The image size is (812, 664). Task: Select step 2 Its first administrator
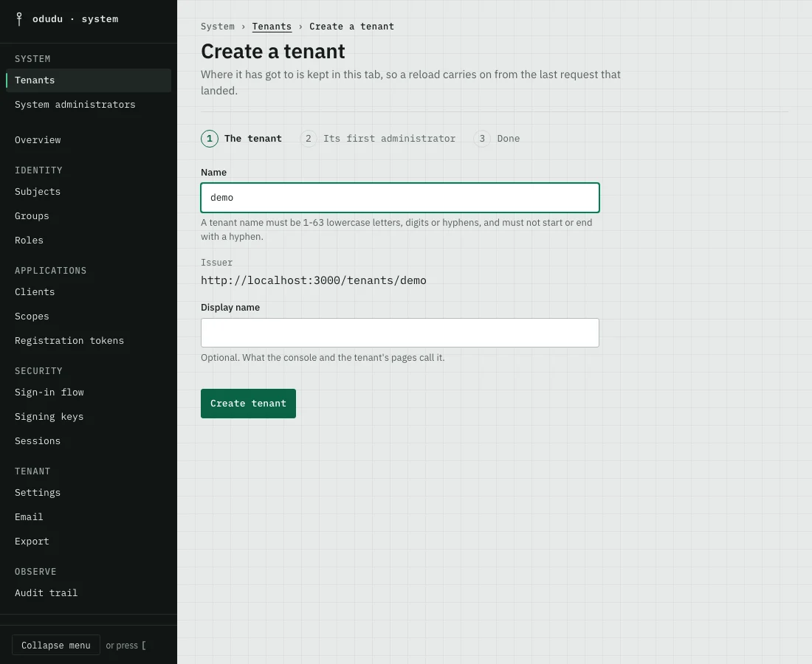378,139
